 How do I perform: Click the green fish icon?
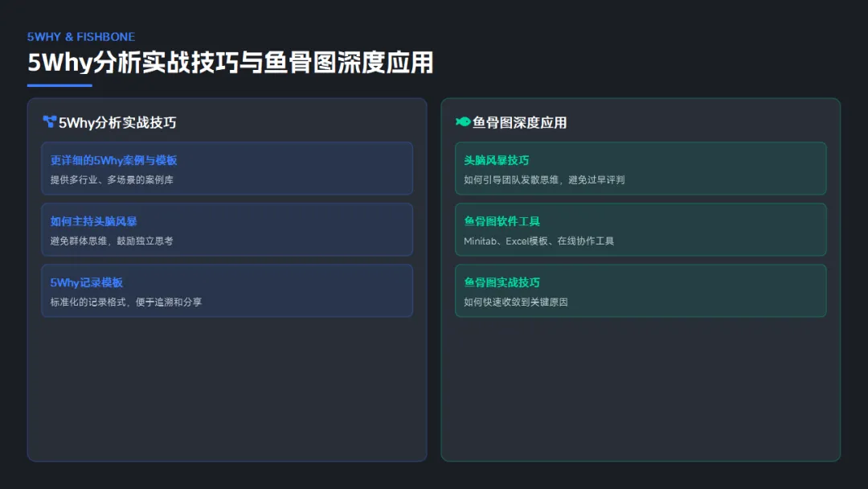463,122
